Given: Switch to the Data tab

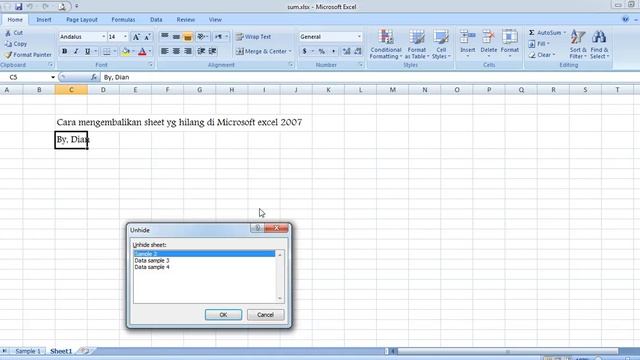Looking at the screenshot, I should [156, 20].
